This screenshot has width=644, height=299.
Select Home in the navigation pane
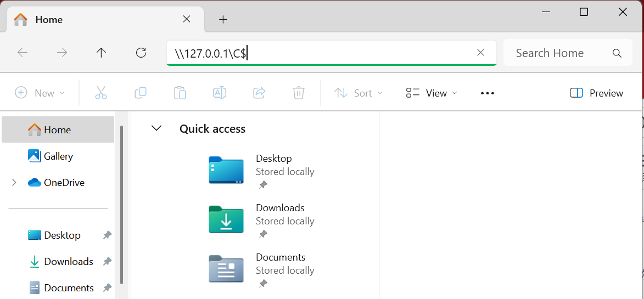click(58, 129)
